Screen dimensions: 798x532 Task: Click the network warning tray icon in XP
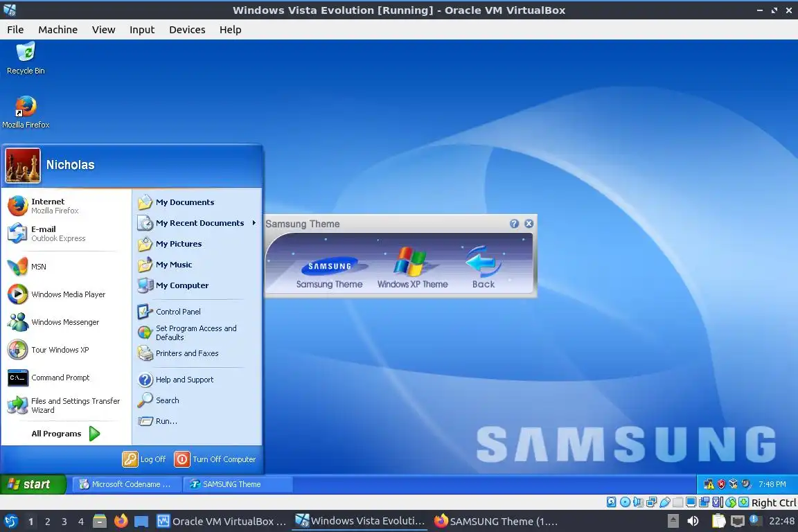pyautogui.click(x=709, y=484)
